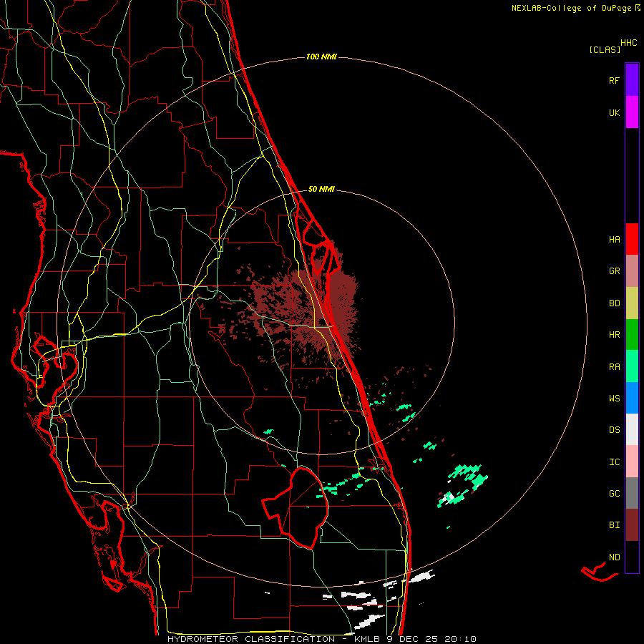This screenshot has height=644, width=644.
Task: Click the HA red legend swatch
Action: 632,239
